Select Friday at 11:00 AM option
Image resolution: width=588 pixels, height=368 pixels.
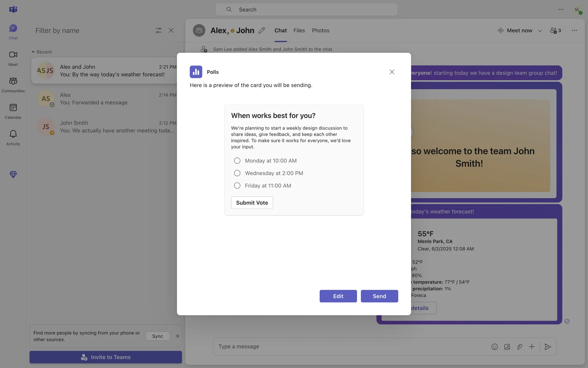[x=237, y=186]
